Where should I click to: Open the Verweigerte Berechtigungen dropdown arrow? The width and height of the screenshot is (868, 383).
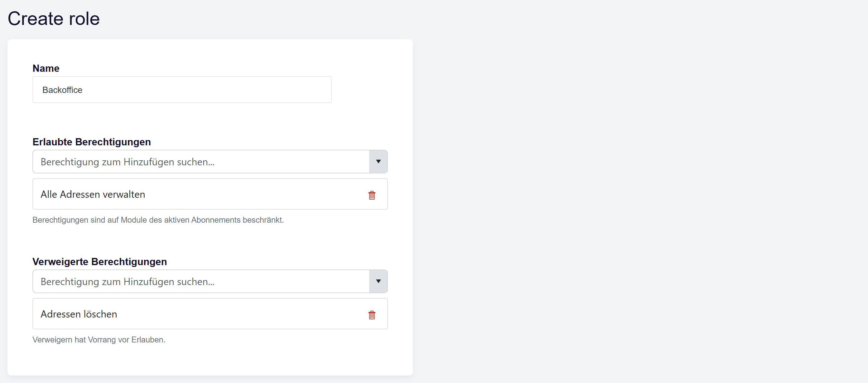click(x=378, y=281)
